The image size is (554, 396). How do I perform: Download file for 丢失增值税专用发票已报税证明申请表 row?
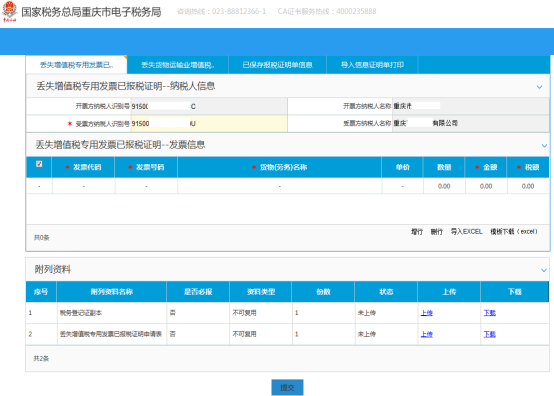489,334
